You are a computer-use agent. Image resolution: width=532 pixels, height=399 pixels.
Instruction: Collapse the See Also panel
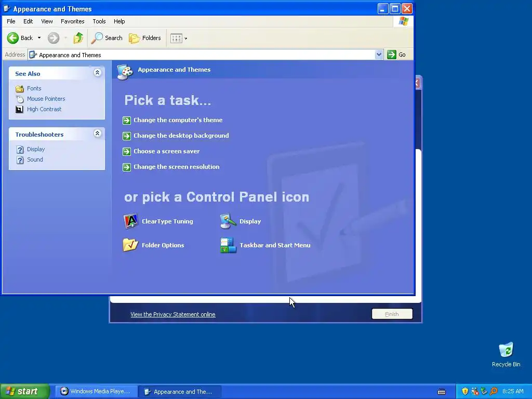97,73
